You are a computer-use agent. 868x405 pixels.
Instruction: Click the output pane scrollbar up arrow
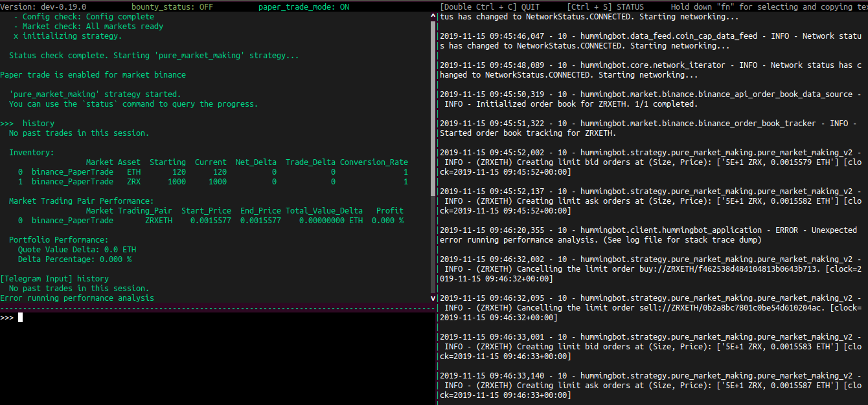coord(433,17)
